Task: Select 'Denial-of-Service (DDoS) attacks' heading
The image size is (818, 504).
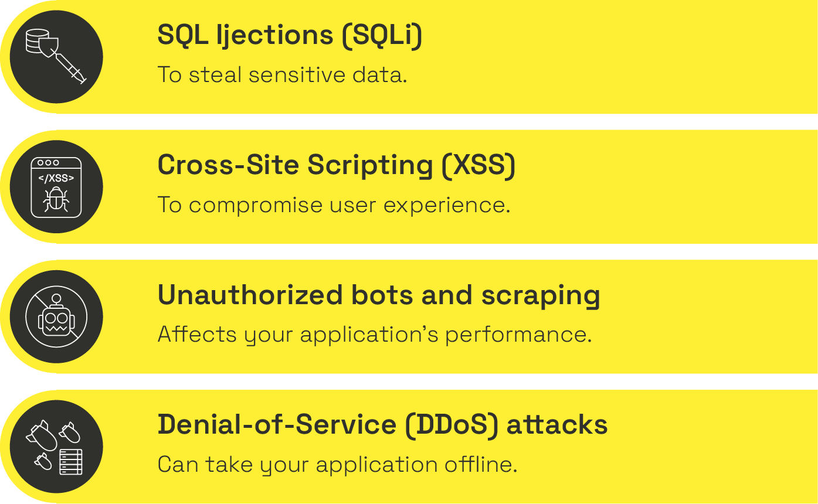Action: point(382,425)
